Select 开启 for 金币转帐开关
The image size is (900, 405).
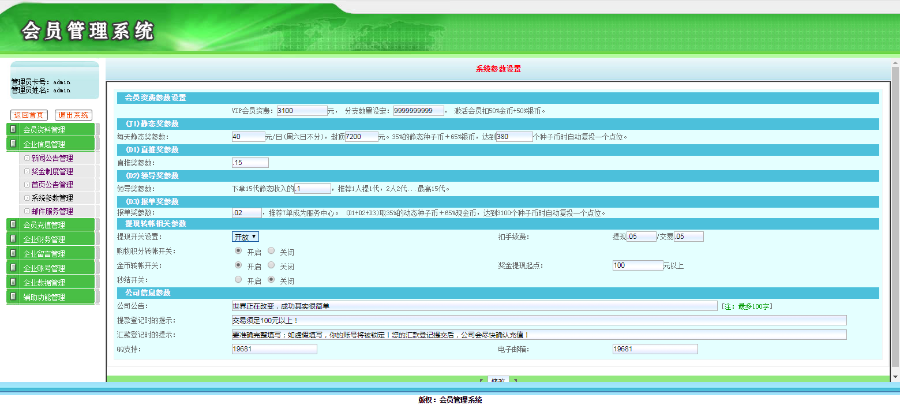pos(238,266)
